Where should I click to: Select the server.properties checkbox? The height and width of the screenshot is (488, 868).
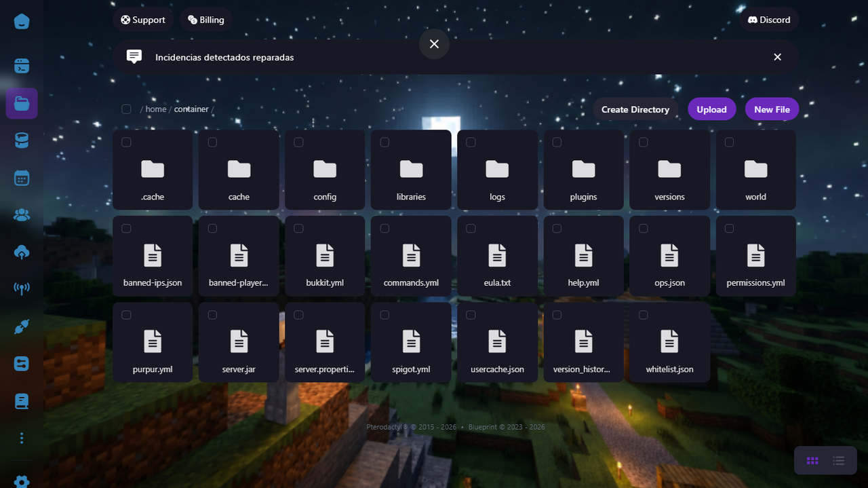[x=298, y=315]
